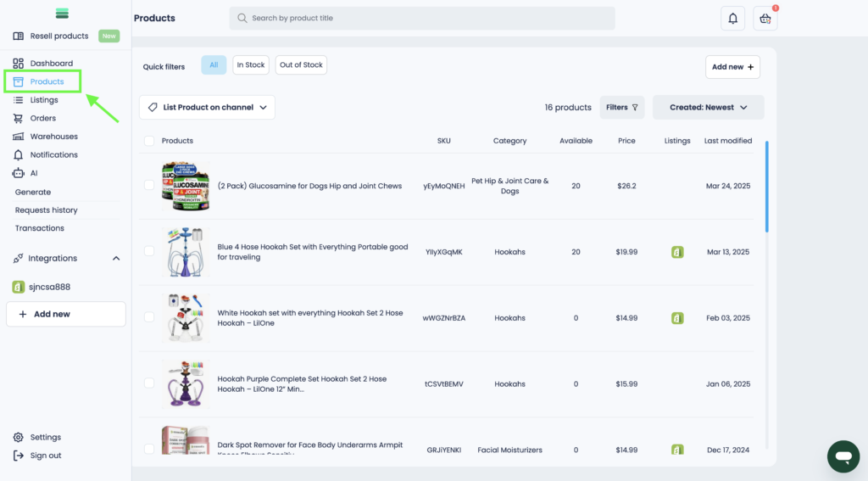Click the Shopify listing icon for Blue Hookah
This screenshot has height=481, width=868.
[x=677, y=252]
